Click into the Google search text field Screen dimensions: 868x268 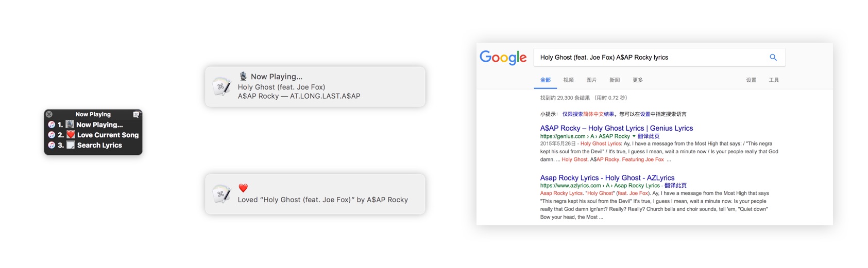(x=649, y=58)
